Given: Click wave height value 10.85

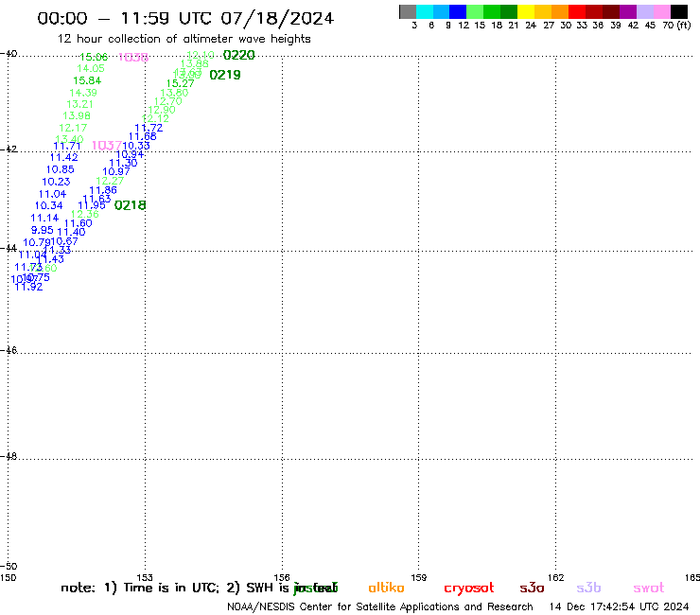Looking at the screenshot, I should (x=61, y=169).
